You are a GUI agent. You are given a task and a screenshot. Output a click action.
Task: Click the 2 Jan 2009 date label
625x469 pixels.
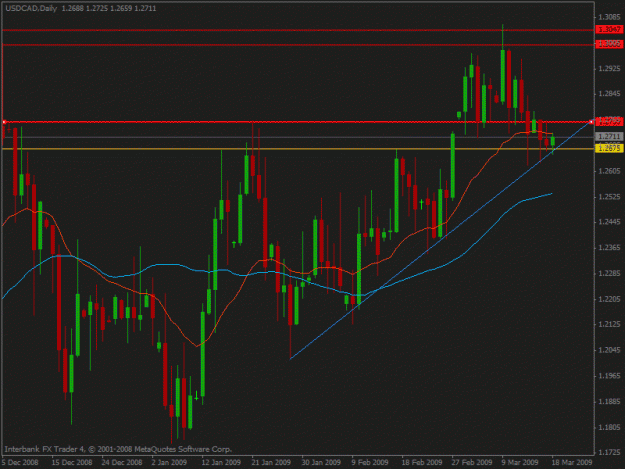coord(169,462)
